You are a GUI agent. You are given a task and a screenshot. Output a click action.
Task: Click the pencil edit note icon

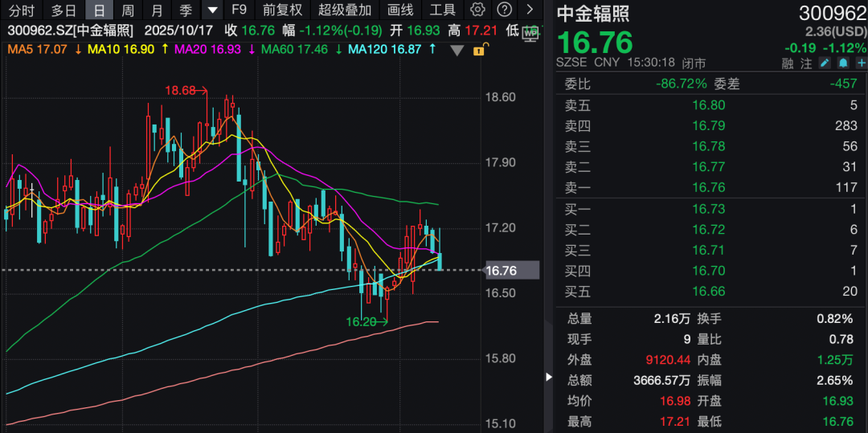825,63
